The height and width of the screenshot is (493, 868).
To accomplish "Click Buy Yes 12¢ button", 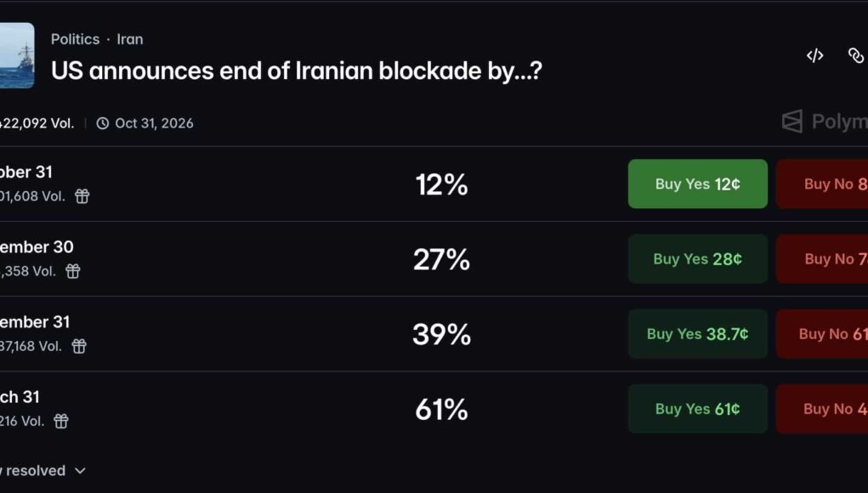I will coord(697,184).
